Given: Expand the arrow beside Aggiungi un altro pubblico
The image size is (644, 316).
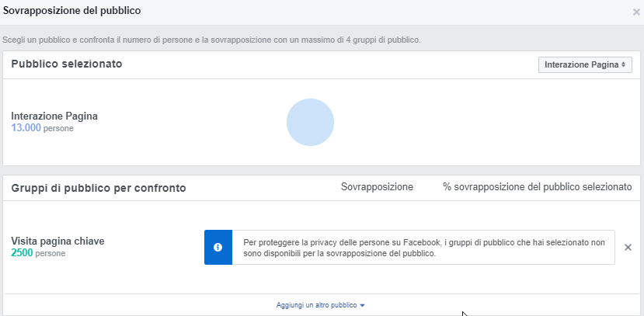Looking at the screenshot, I should coord(363,305).
